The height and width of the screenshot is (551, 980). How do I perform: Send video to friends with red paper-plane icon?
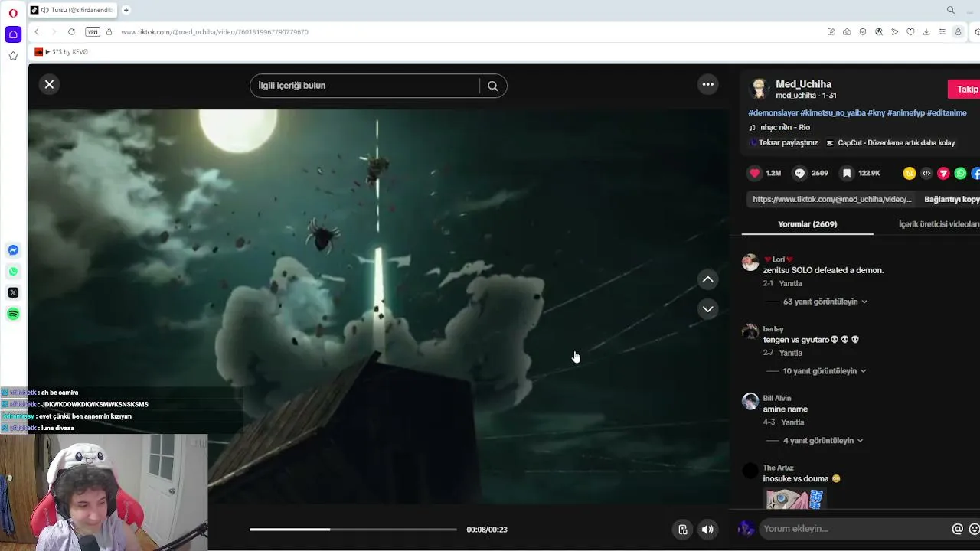(943, 173)
